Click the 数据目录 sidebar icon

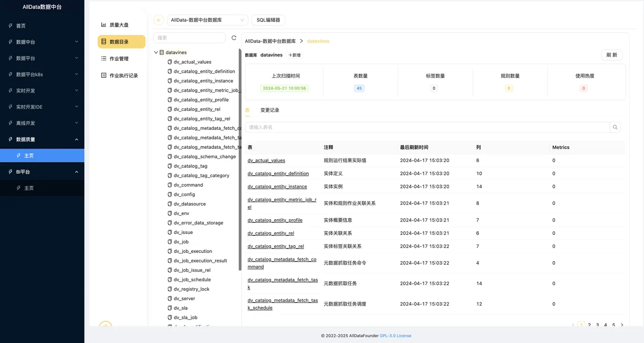click(104, 42)
